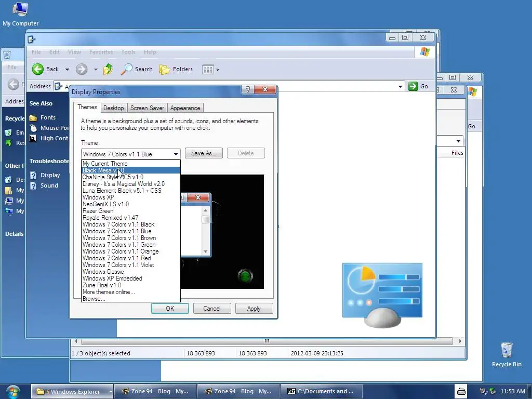Select Windows 7 Colors v1.1 Black
532x399 pixels.
click(130, 224)
